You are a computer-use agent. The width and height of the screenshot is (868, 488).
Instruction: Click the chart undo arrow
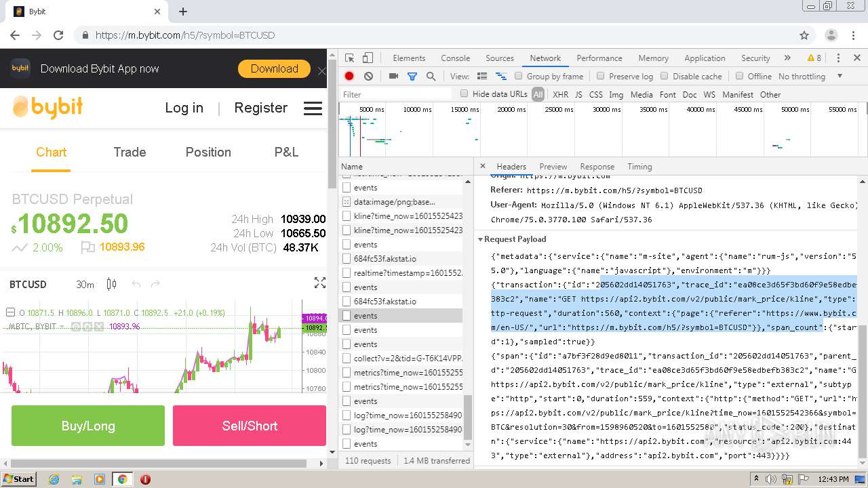point(136,284)
